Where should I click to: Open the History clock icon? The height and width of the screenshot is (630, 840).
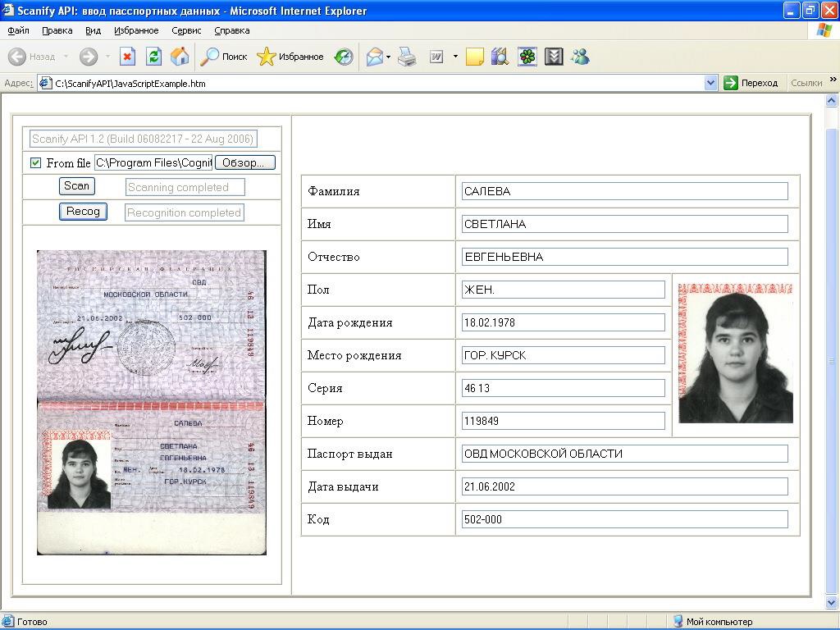click(345, 57)
